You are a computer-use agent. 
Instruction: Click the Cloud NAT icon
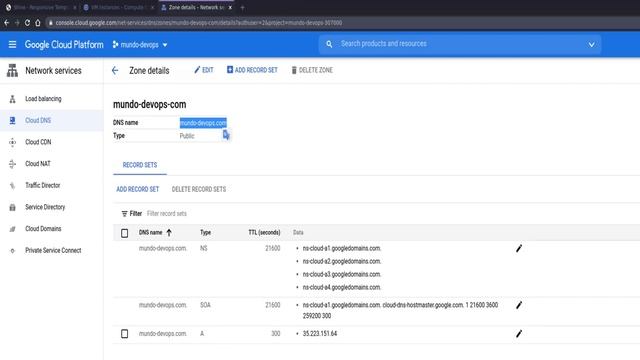pyautogui.click(x=12, y=164)
